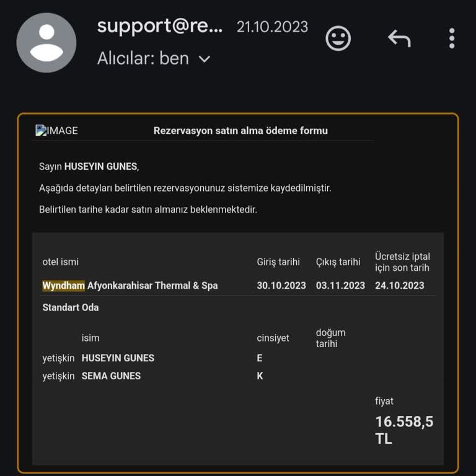Tap the guest name SEMA GUNES
The height and width of the screenshot is (476, 476).
point(111,376)
